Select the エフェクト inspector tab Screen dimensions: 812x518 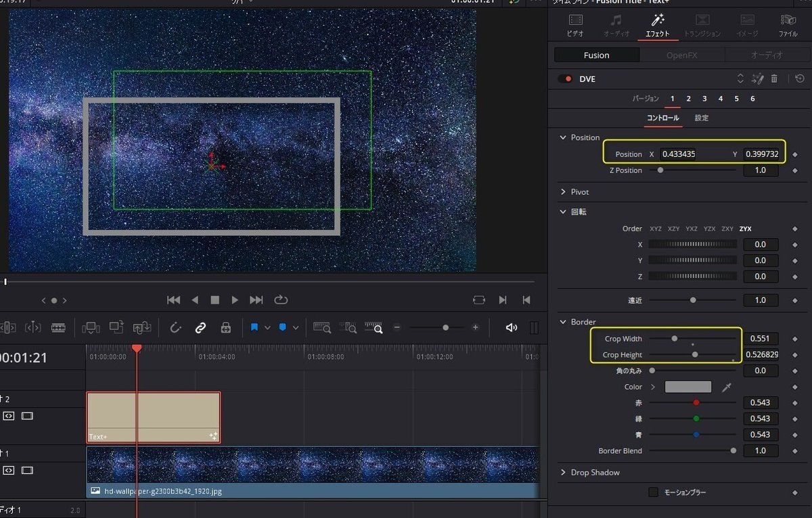(x=658, y=25)
